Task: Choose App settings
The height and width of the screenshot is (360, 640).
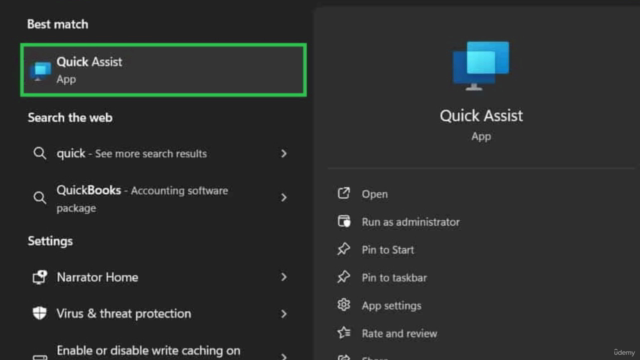Action: (391, 306)
